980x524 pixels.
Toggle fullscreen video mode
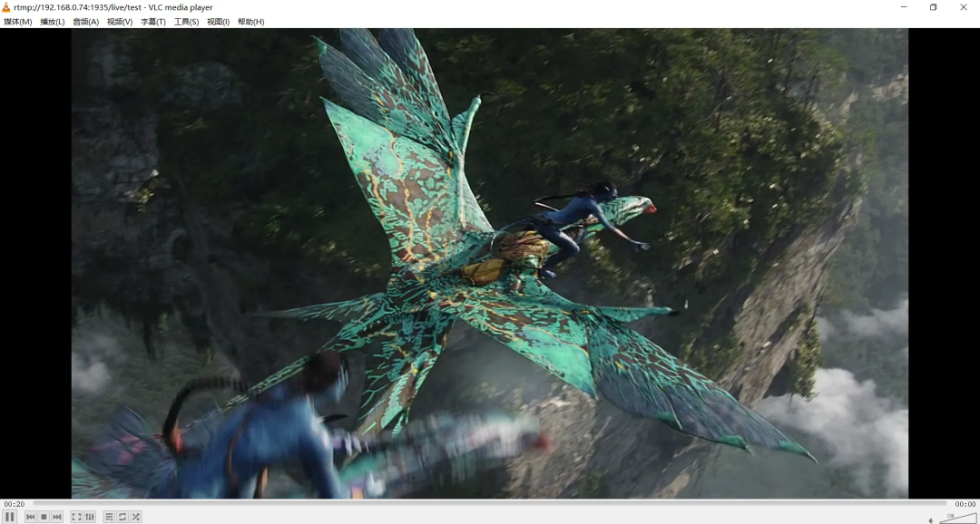76,517
